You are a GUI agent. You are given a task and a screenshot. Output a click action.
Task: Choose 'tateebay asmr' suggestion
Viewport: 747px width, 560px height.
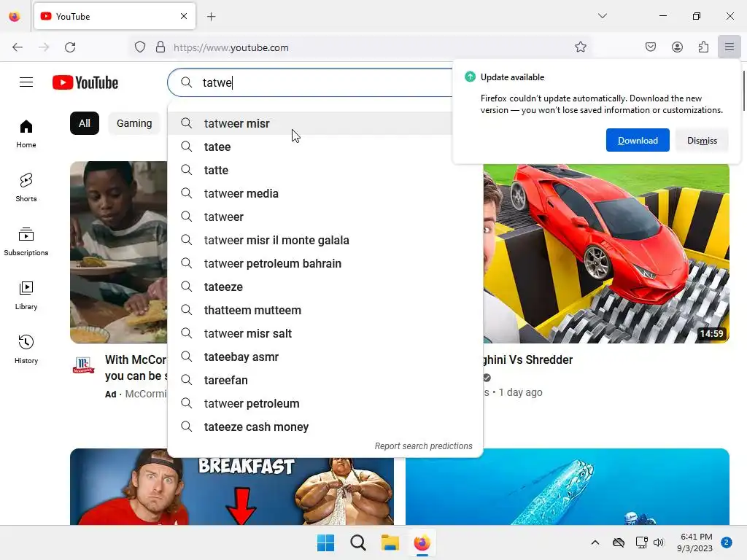325,357
